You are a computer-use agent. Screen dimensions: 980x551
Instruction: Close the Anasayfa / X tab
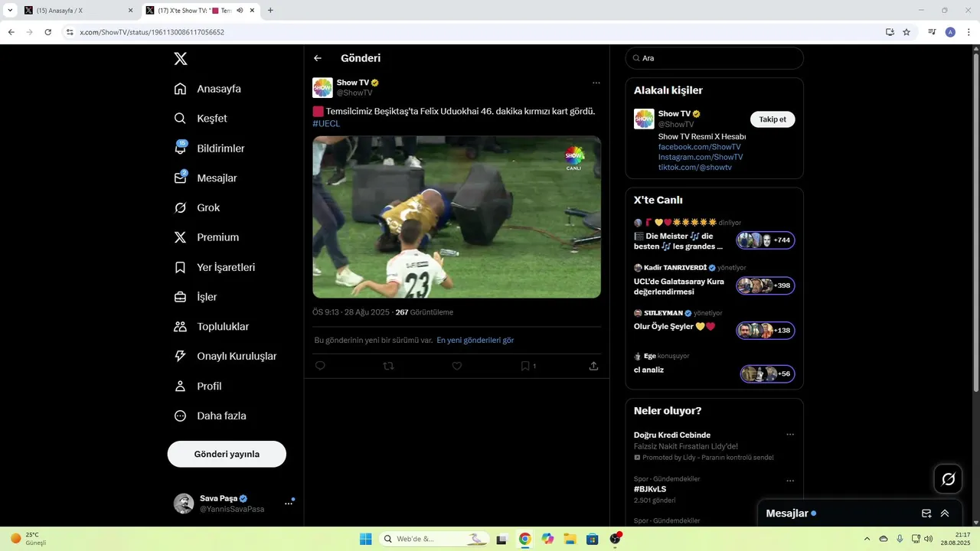130,11
